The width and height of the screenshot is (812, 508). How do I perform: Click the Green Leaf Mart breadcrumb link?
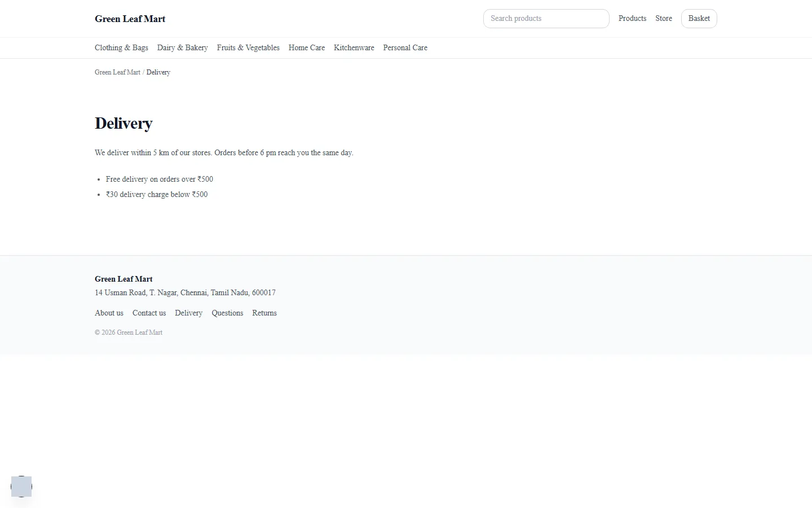pyautogui.click(x=117, y=72)
